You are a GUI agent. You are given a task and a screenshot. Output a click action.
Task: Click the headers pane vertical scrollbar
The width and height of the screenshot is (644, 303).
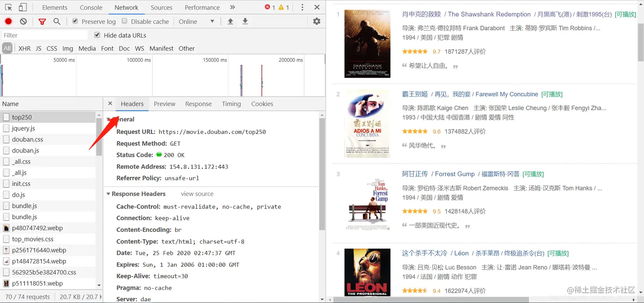point(322,174)
